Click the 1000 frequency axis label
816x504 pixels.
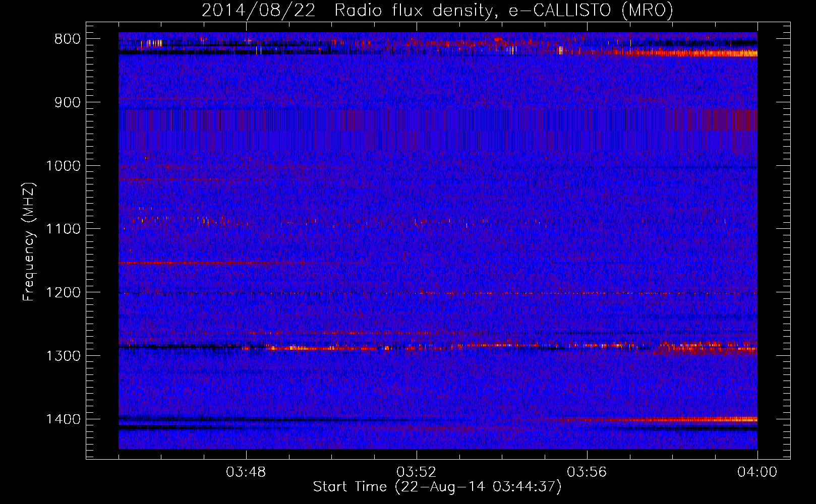pyautogui.click(x=63, y=166)
